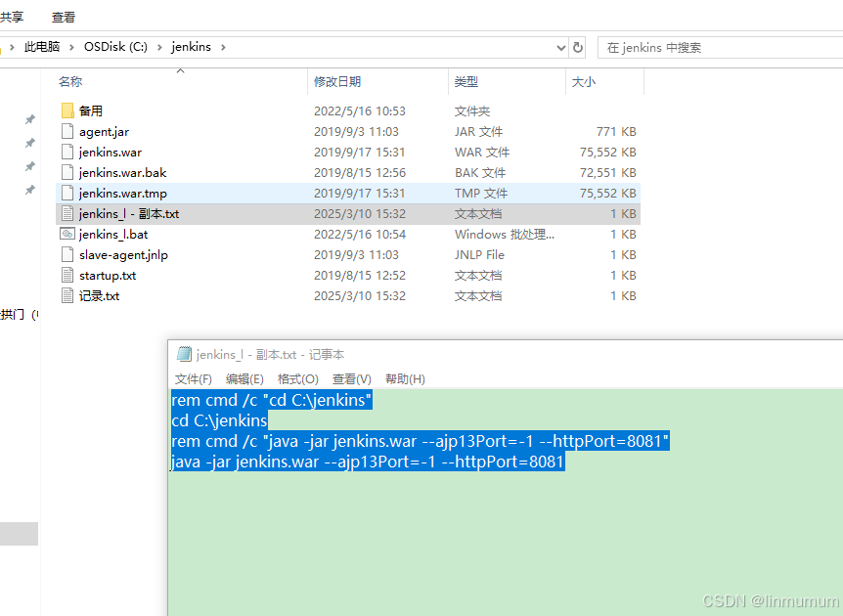
Task: Sort by the 大小 column header
Action: [x=583, y=82]
